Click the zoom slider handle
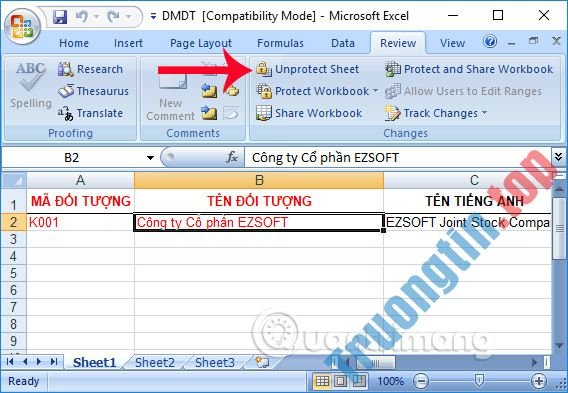568x393 pixels. point(479,380)
